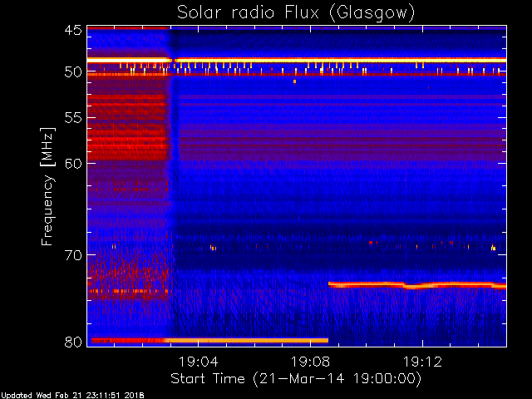The width and height of the screenshot is (532, 399).
Task: Click the '55' frequency tick label
Action: coord(73,118)
